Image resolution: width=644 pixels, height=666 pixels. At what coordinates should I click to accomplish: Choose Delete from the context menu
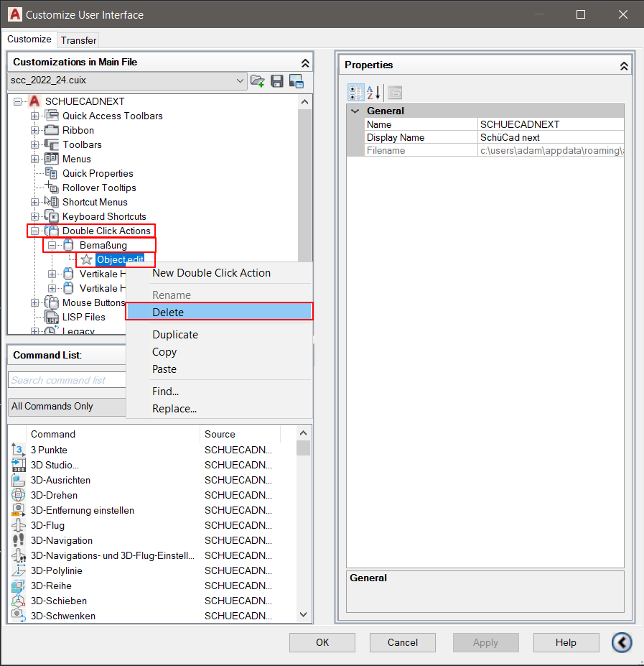coord(219,312)
